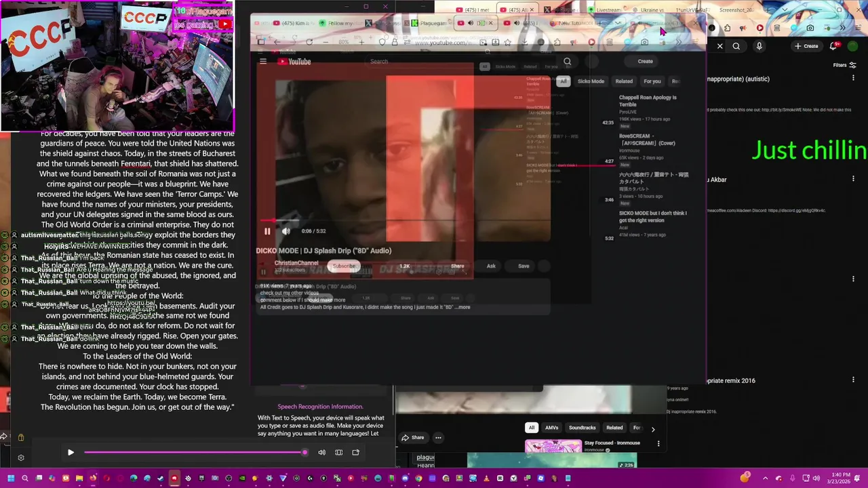Subscribe to ChristianChannel
This screenshot has height=488, width=868.
343,266
